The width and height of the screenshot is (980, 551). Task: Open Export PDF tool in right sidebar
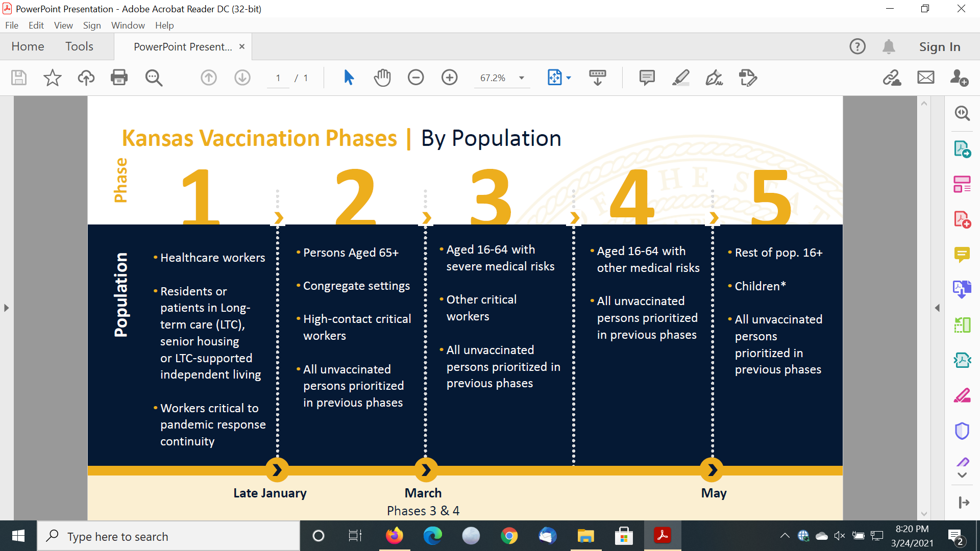pyautogui.click(x=962, y=149)
